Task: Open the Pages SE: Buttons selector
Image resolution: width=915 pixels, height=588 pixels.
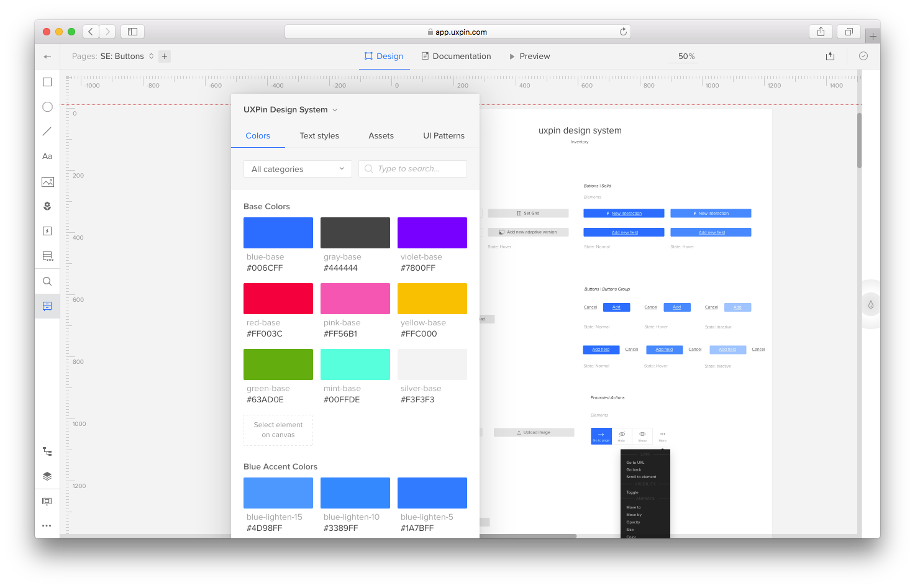Action: pos(113,57)
